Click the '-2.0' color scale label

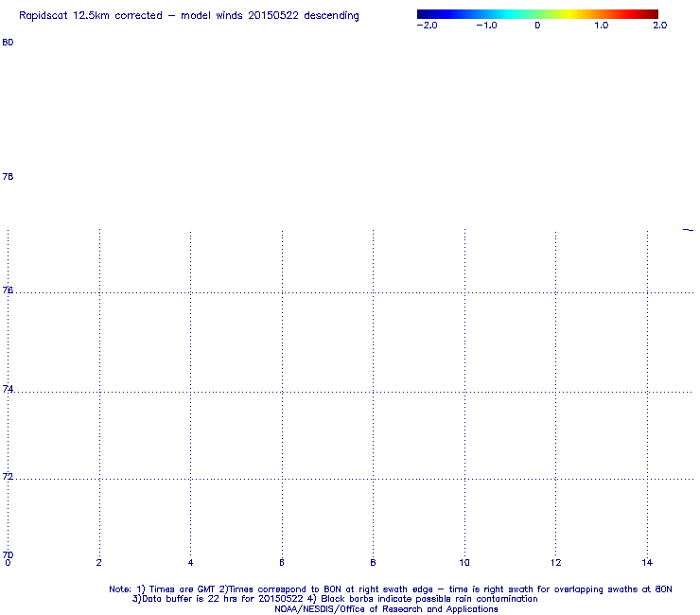tap(427, 26)
